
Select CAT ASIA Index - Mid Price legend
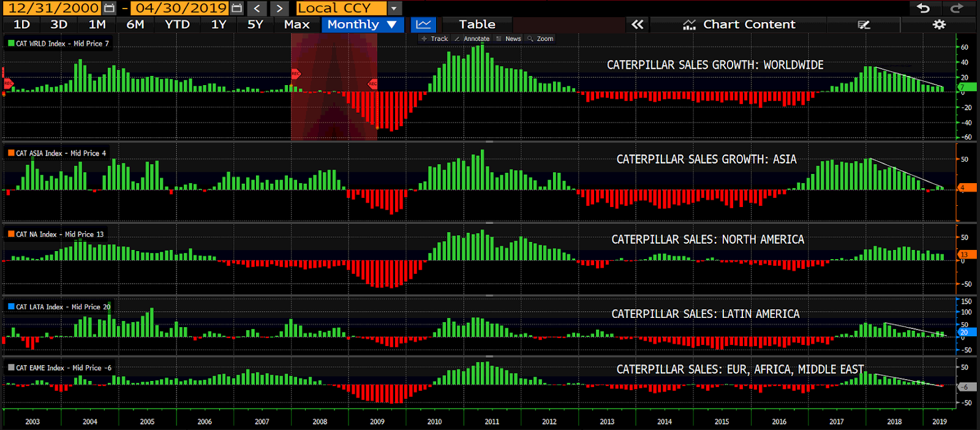point(61,153)
